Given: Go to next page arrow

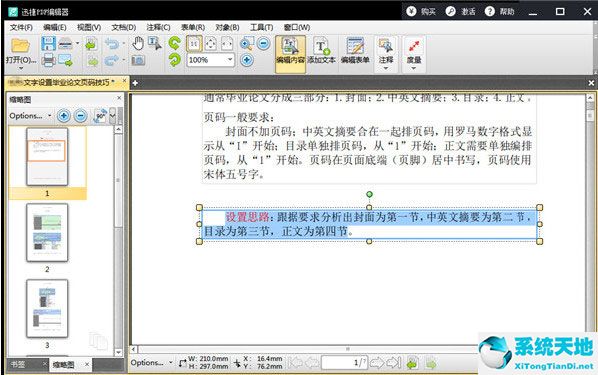Looking at the screenshot, I should tap(377, 363).
